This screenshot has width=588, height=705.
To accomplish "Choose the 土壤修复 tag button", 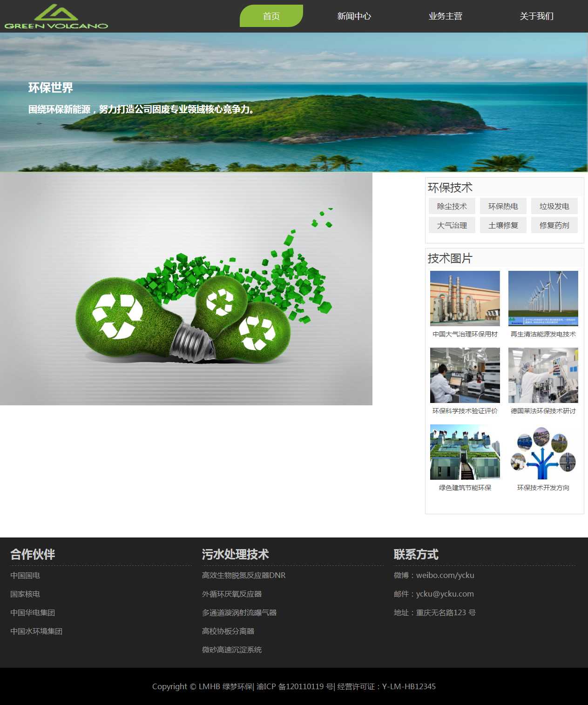I will pos(503,225).
